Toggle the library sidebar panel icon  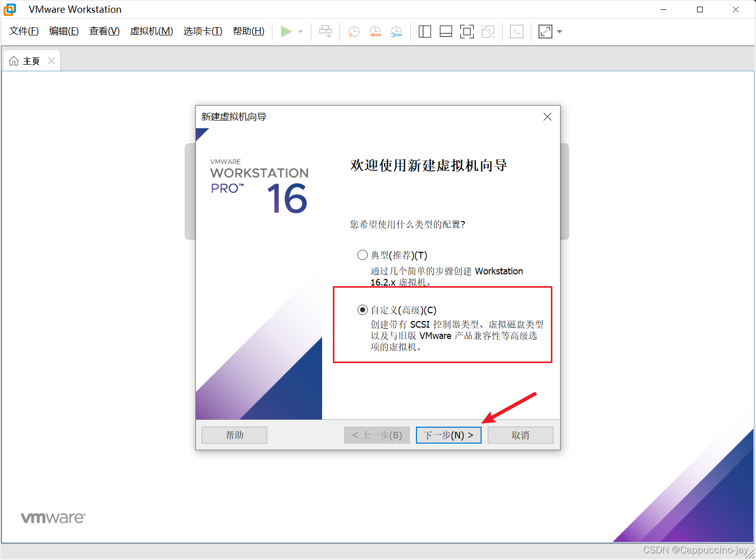pos(425,32)
